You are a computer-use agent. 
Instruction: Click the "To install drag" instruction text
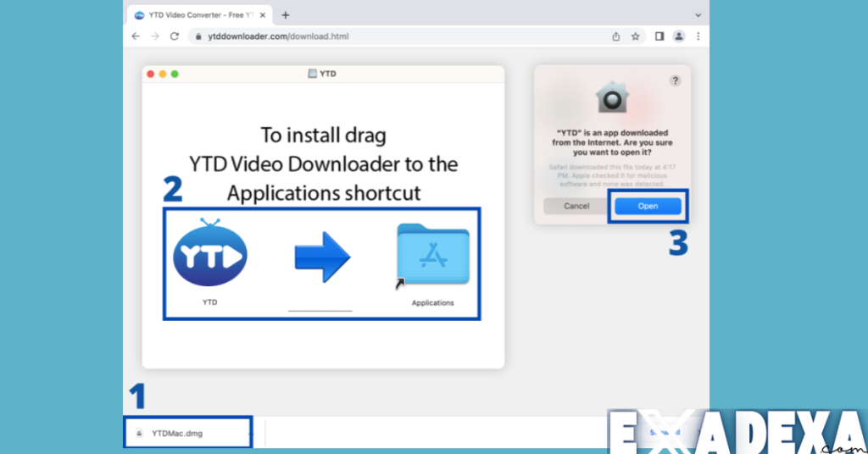[x=323, y=135]
